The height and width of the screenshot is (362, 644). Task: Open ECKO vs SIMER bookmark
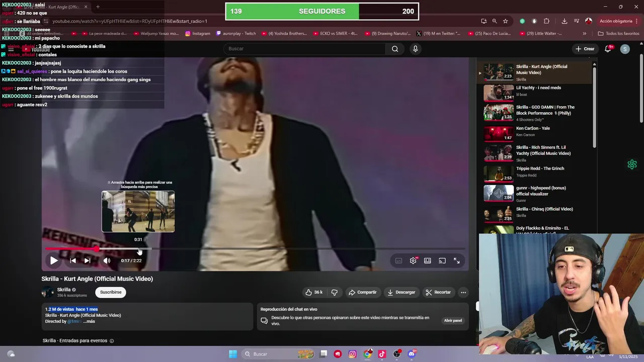click(335, 34)
